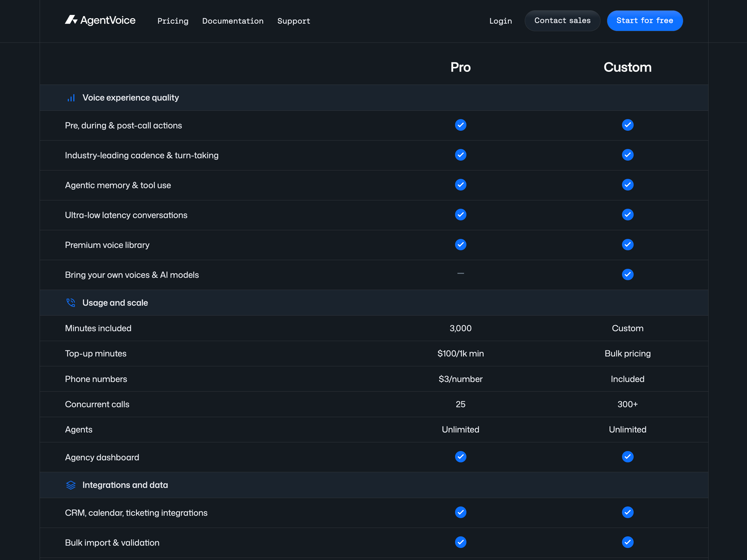Toggle the Custom check for Ultra-low latency conversations
The height and width of the screenshot is (560, 747).
click(x=627, y=215)
